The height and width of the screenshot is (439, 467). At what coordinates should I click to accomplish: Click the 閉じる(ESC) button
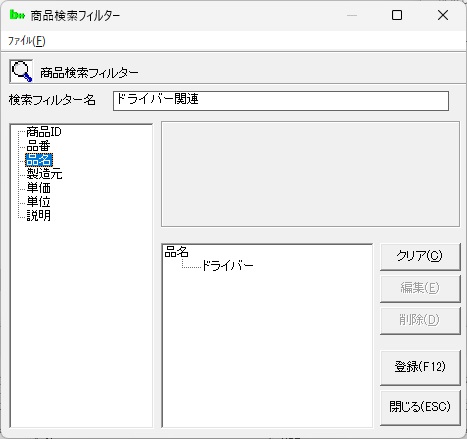420,407
